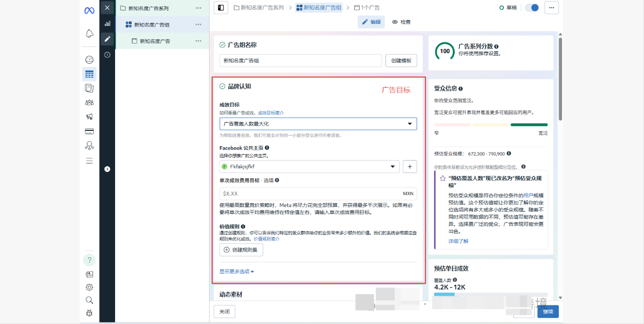
Task: Click the 创建规则集 button
Action: tap(241, 250)
